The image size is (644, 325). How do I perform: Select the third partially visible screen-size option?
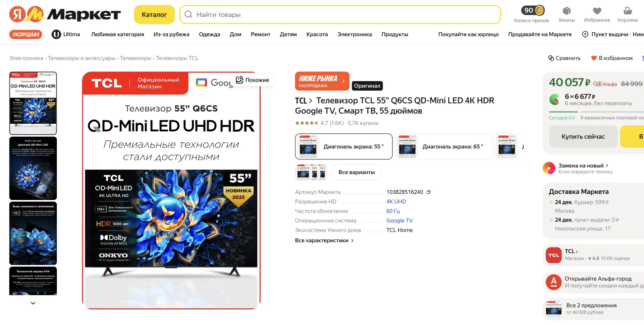click(x=509, y=146)
